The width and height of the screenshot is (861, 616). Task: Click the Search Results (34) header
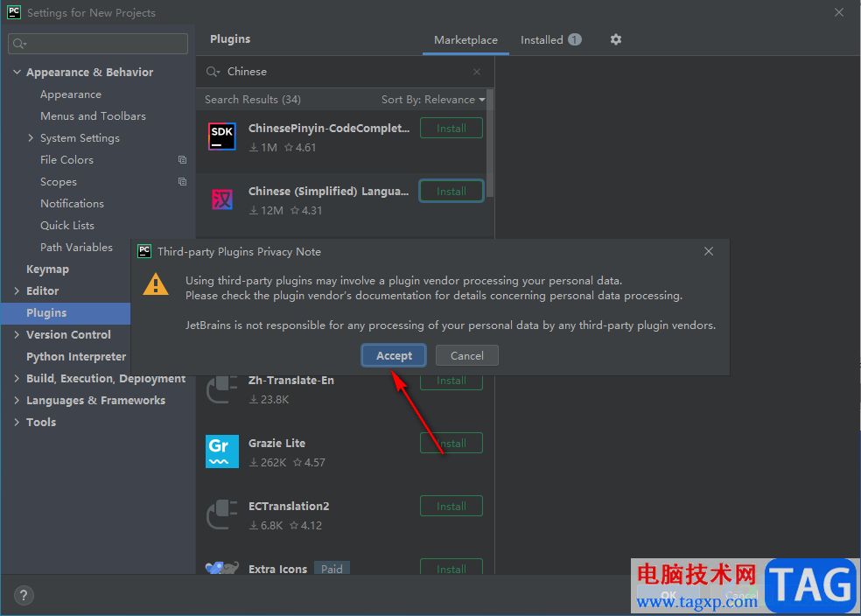[x=253, y=100]
